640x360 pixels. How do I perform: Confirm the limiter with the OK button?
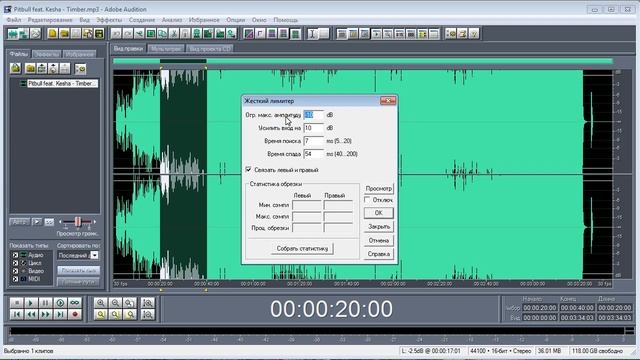tap(378, 213)
